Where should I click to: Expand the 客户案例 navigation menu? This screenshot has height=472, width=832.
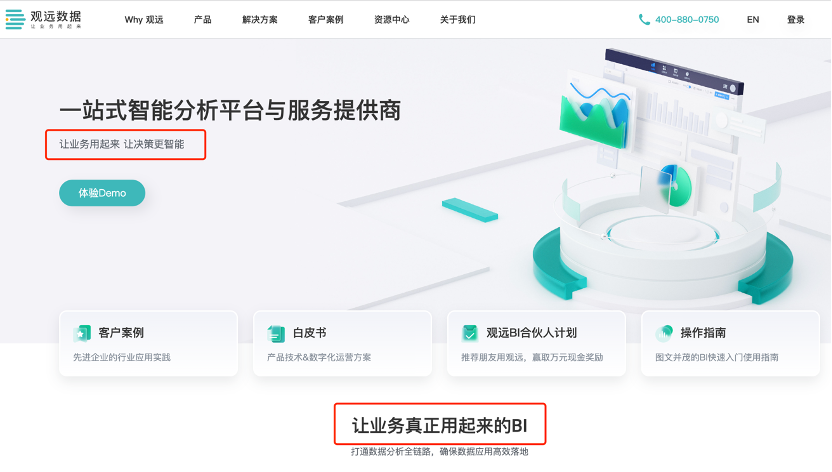(x=325, y=20)
